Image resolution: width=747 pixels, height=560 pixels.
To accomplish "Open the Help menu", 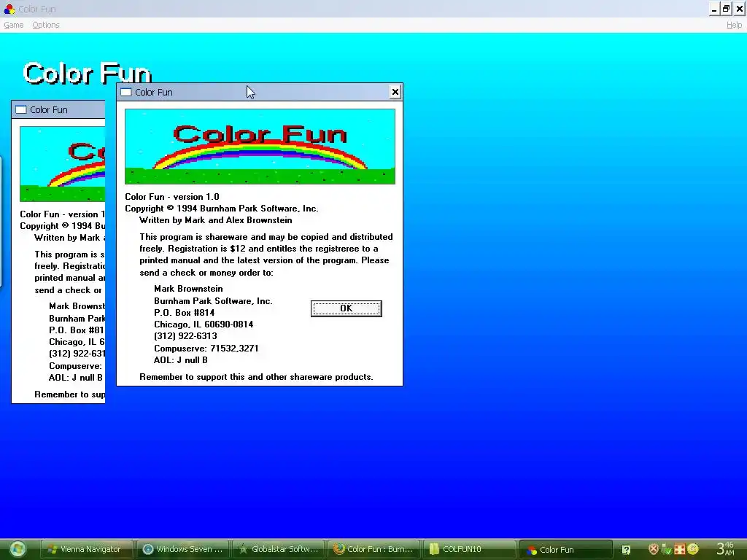I will click(x=734, y=25).
